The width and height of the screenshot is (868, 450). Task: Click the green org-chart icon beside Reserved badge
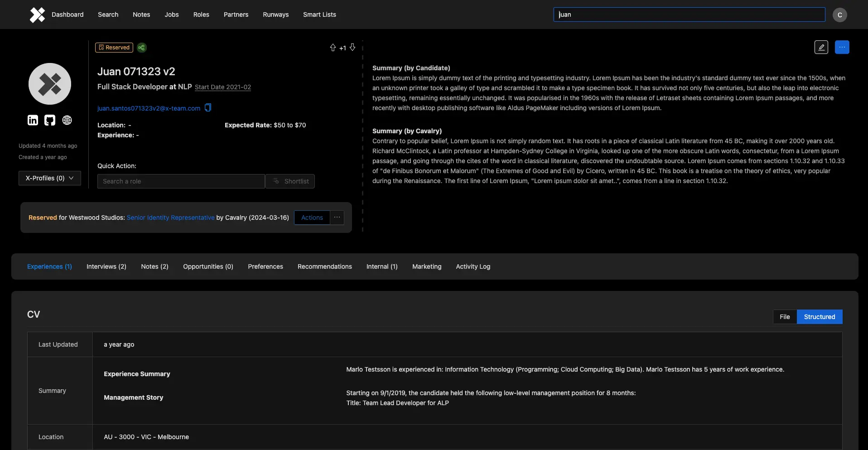[x=141, y=48]
